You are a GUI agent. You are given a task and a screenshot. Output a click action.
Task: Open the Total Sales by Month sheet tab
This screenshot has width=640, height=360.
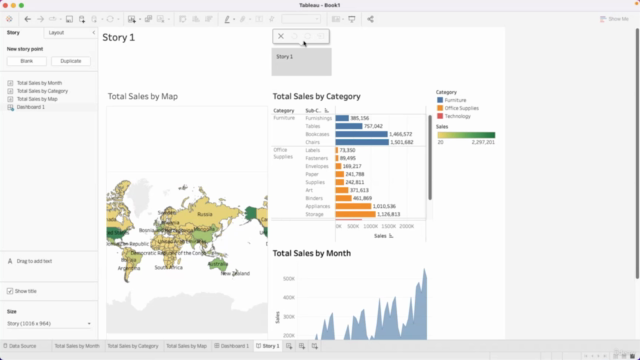click(77, 346)
